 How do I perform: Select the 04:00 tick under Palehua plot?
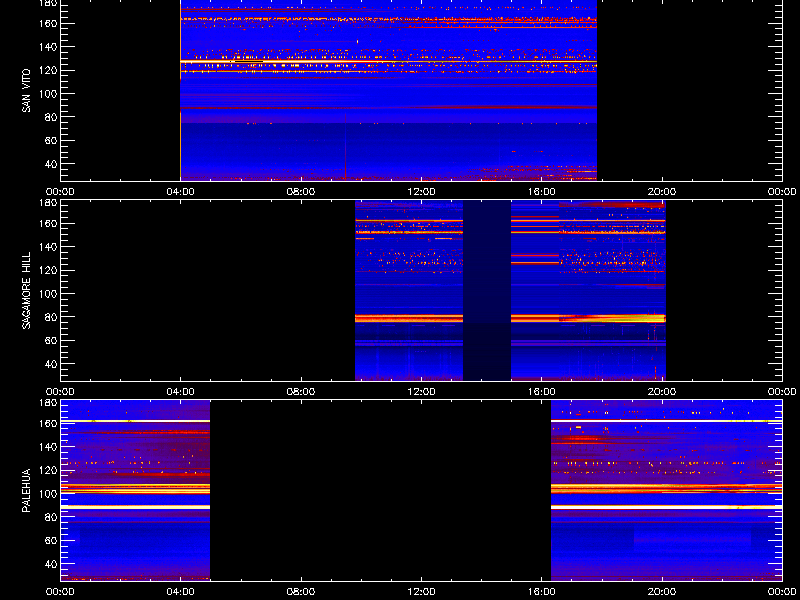pos(181,592)
